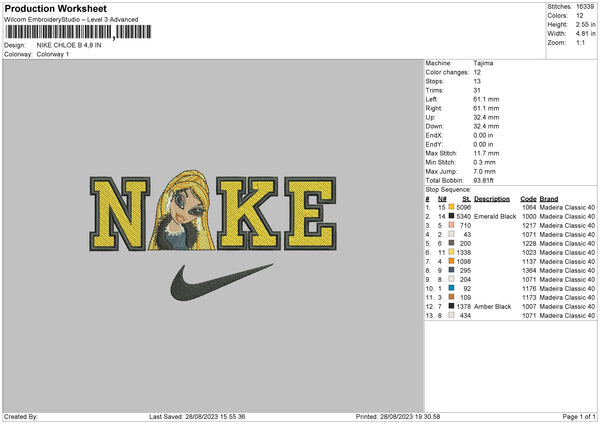Image resolution: width=600 pixels, height=424 pixels.
Task: Click the Total Bobbin value 93.81ft
Action: click(483, 180)
